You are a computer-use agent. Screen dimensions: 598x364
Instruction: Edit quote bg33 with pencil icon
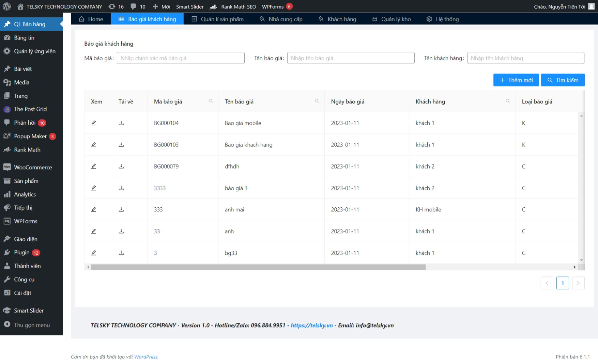coord(94,253)
